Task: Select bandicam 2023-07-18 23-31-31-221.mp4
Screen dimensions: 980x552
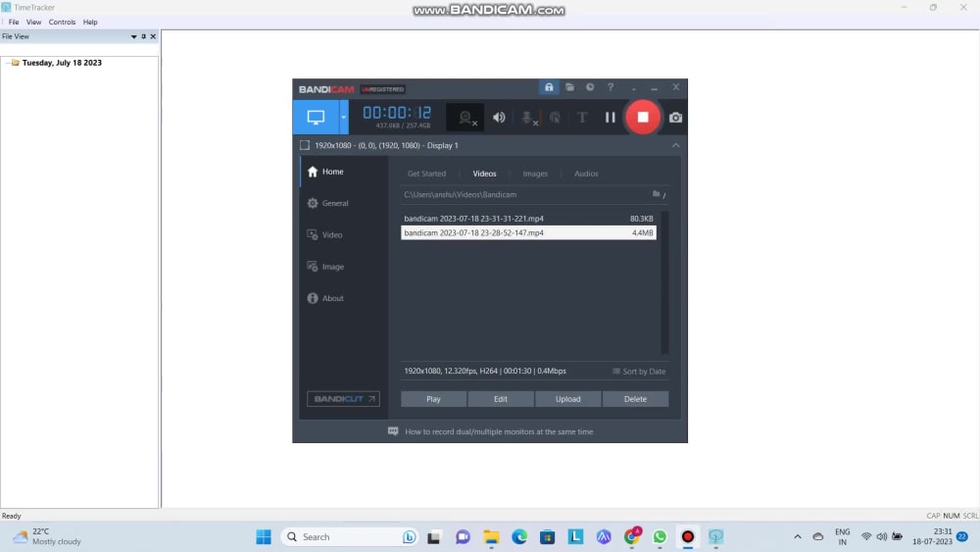Action: click(529, 219)
